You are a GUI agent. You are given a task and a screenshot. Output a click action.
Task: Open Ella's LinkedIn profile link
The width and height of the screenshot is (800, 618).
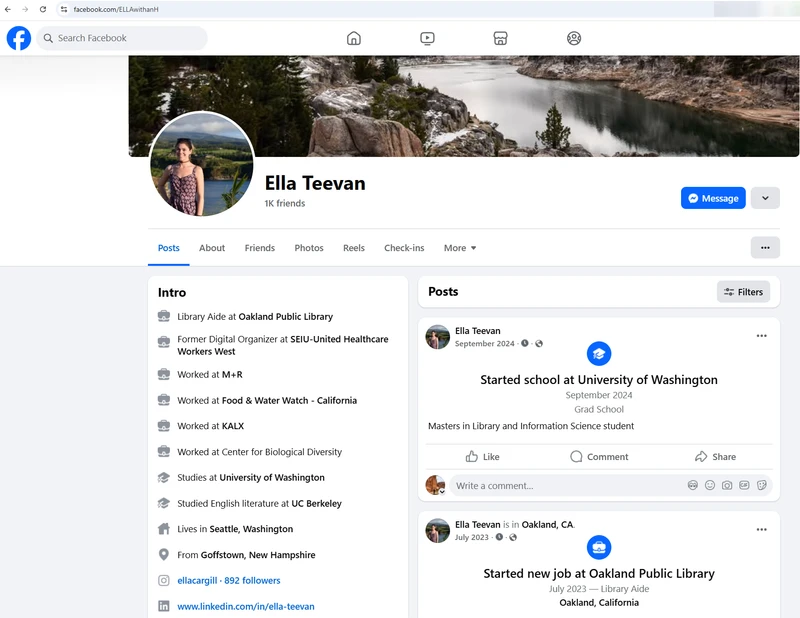(246, 606)
